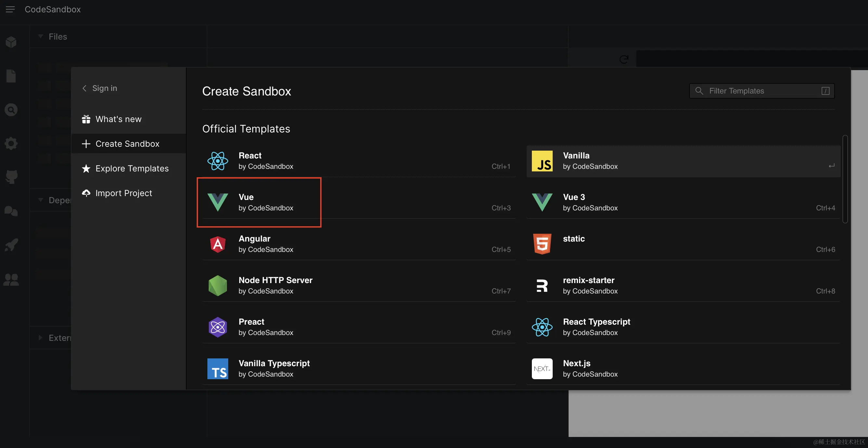Click the hamburger menu icon beside CodeSandbox
The width and height of the screenshot is (868, 448).
[10, 9]
